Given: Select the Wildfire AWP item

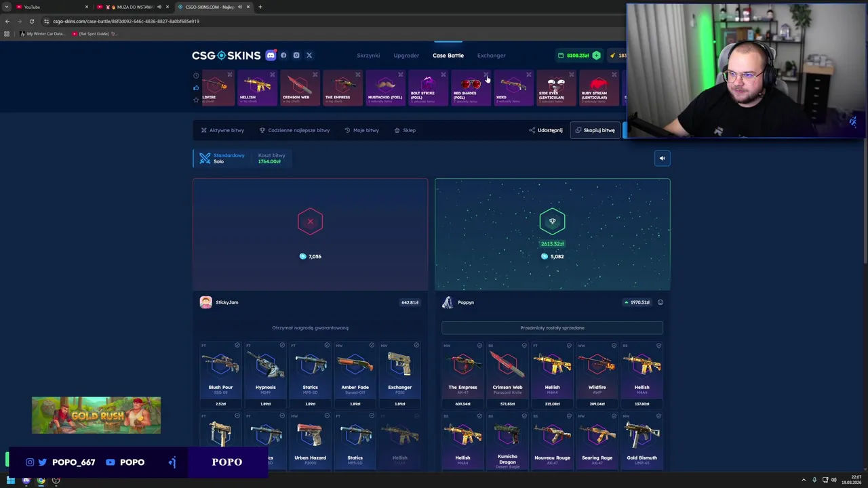Looking at the screenshot, I should 597,375.
